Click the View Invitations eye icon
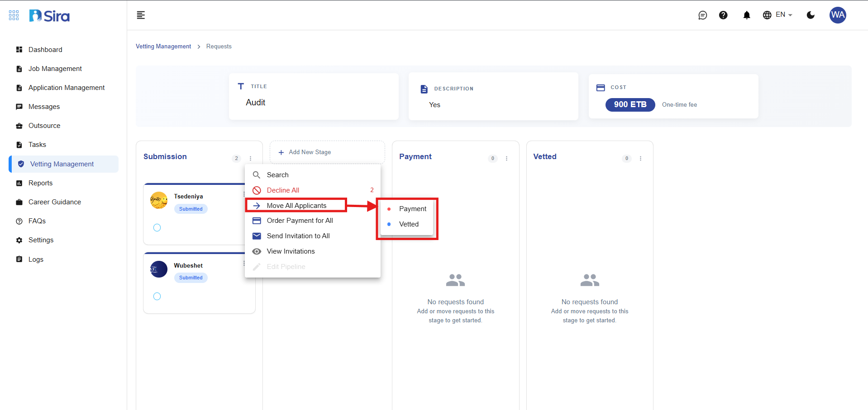This screenshot has height=410, width=868. [257, 251]
